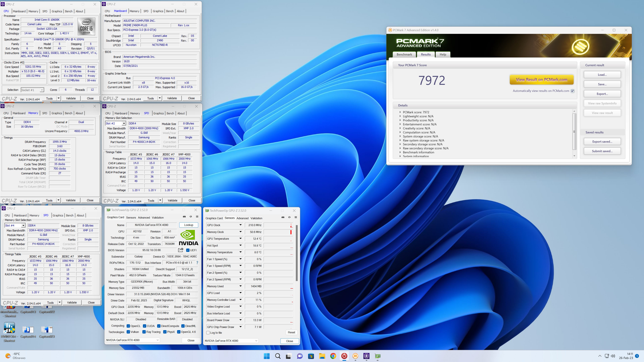The height and width of the screenshot is (362, 644).
Task: Open Board Power Draw sensor dropdown arrow
Action: (240, 320)
